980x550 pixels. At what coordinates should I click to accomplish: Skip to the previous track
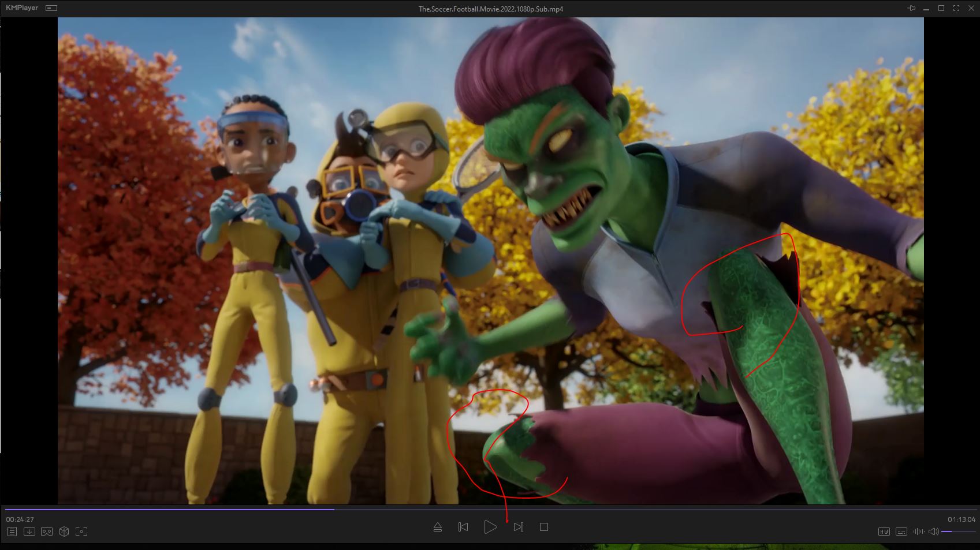click(x=463, y=527)
